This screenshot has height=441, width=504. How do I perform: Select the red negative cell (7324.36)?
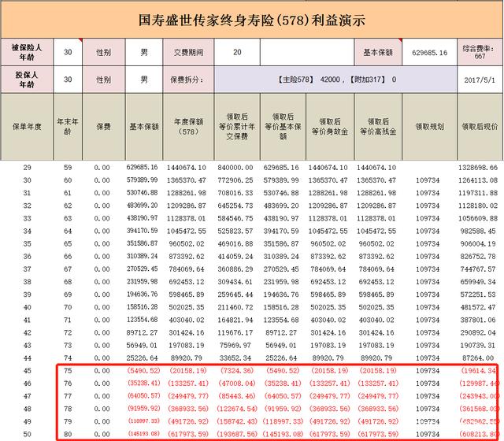point(237,371)
